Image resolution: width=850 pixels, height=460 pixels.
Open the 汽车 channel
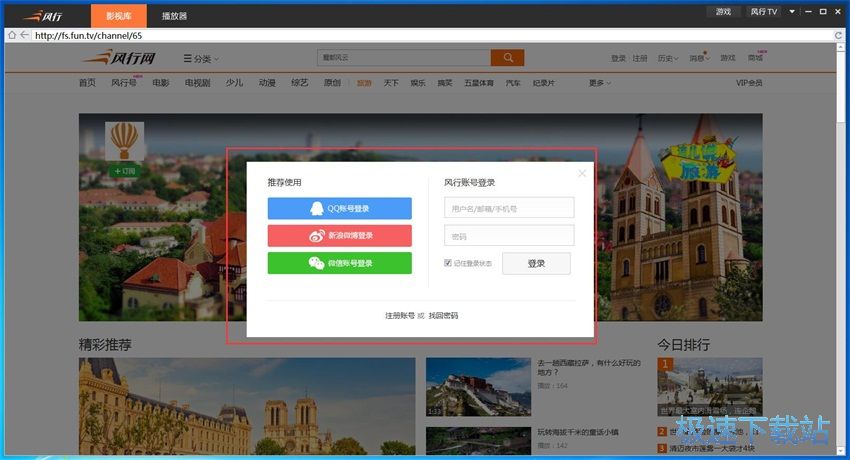513,83
